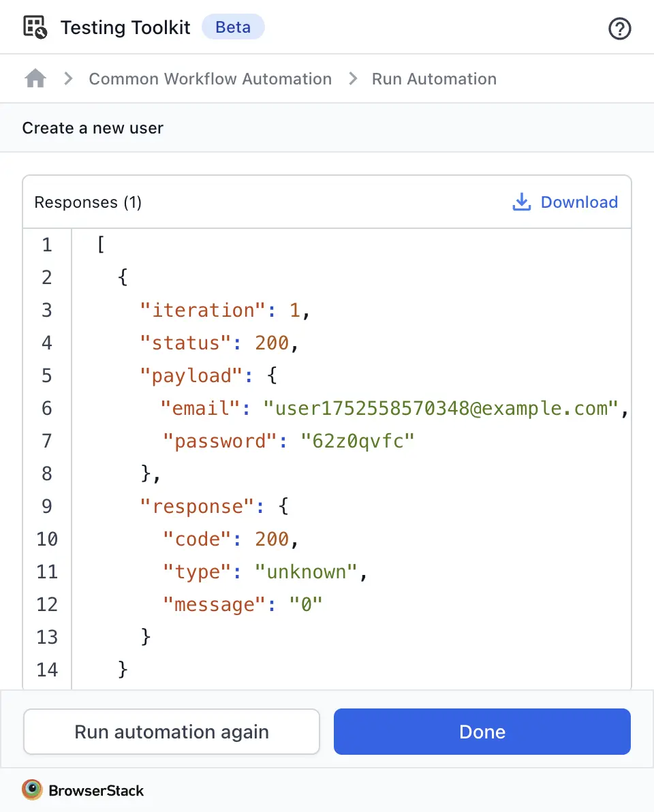Click the "payload" key line
The width and height of the screenshot is (654, 812).
click(x=208, y=375)
